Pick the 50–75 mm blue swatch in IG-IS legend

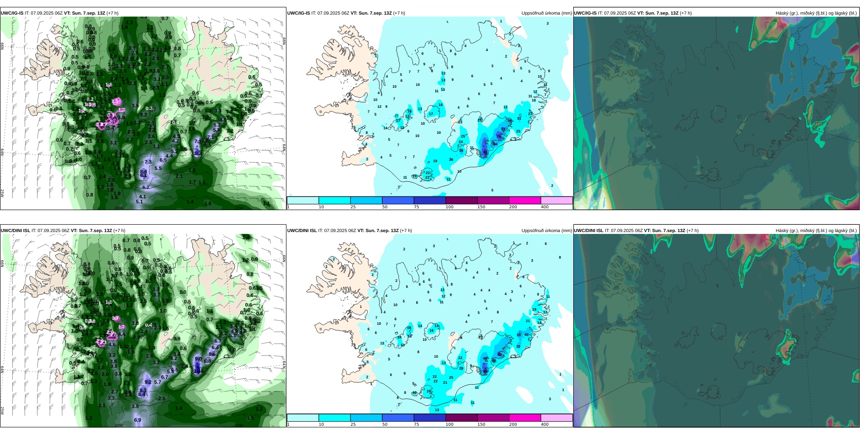click(398, 200)
